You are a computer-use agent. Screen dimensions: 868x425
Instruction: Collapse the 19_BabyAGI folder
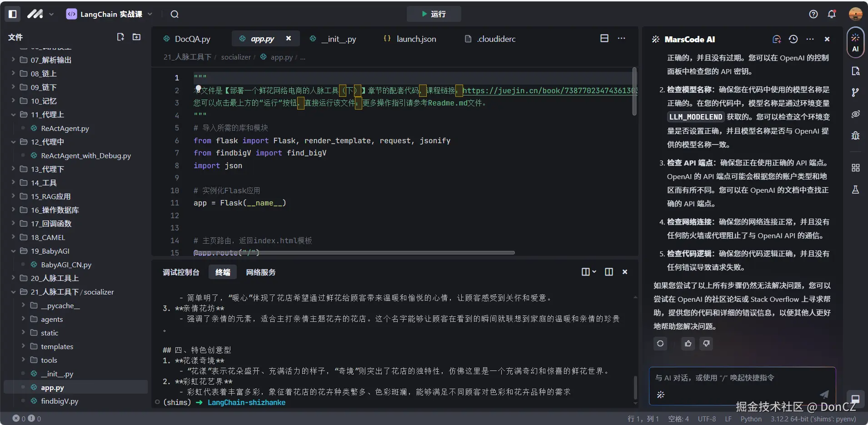75,251
